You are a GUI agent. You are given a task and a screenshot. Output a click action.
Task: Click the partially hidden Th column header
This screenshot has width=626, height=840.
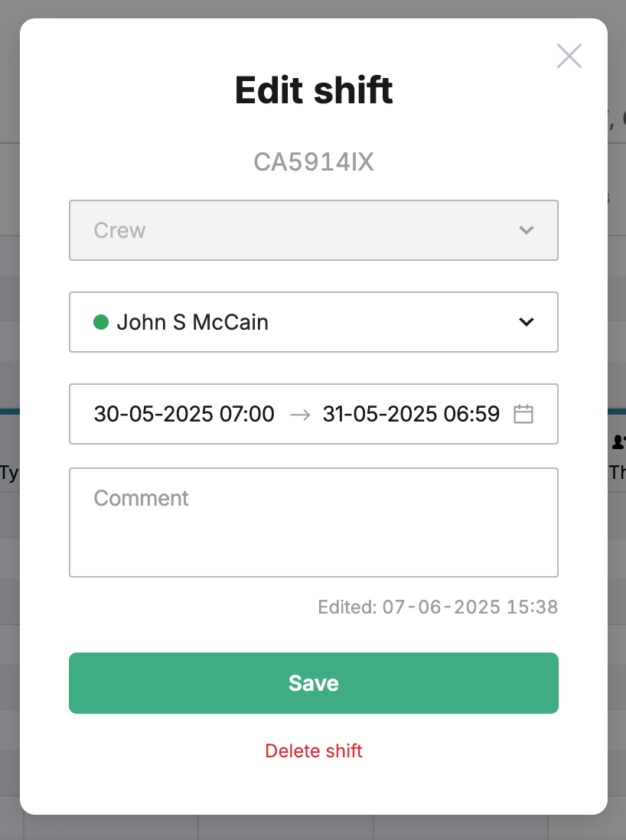(x=618, y=472)
